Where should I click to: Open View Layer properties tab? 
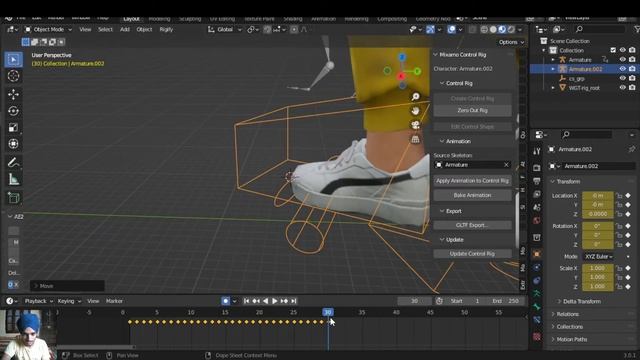537,194
